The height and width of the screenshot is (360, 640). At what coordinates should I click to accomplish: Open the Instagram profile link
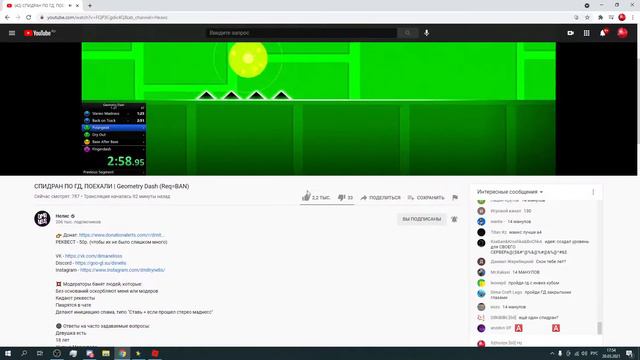click(122, 270)
